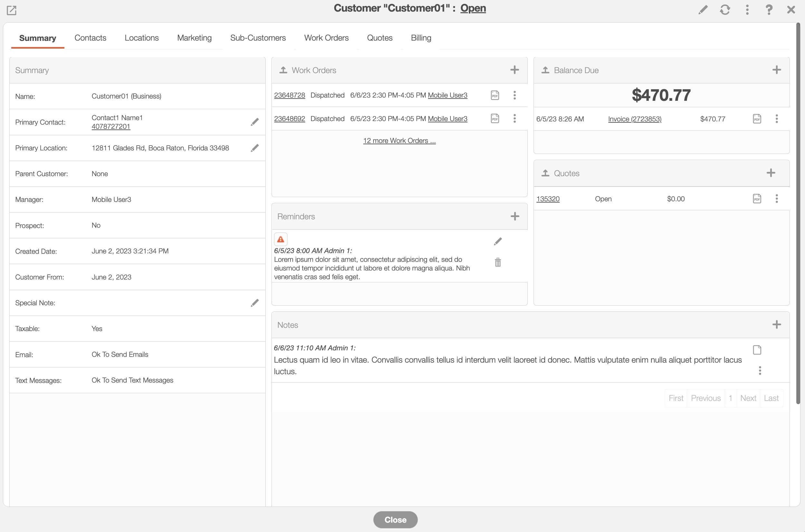Click phone number 4078727201 link
The height and width of the screenshot is (532, 805).
[110, 127]
